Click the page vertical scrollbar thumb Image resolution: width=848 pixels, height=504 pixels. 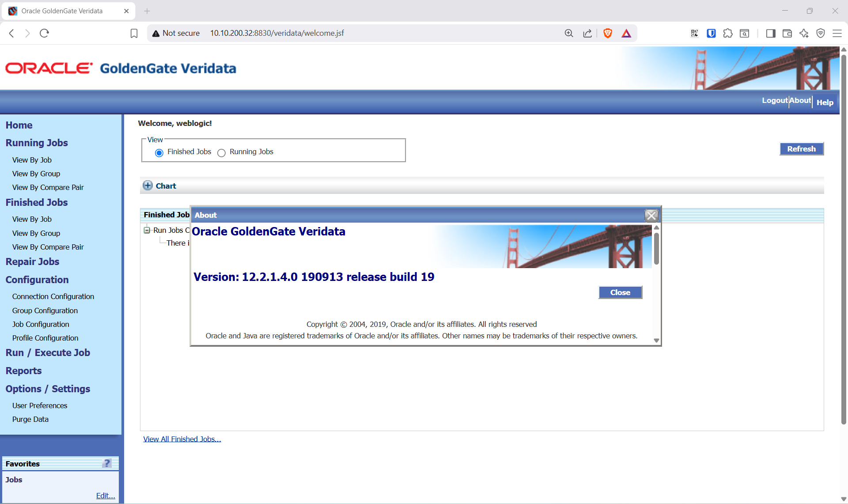pos(844,239)
